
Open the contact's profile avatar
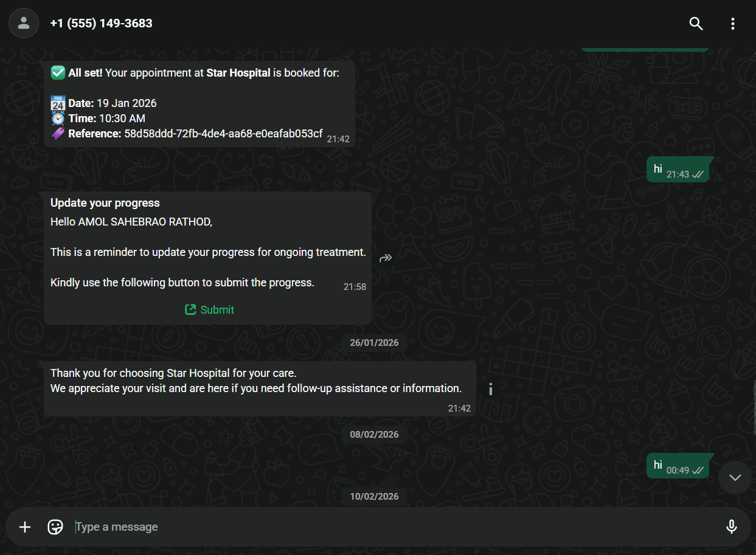pos(23,23)
